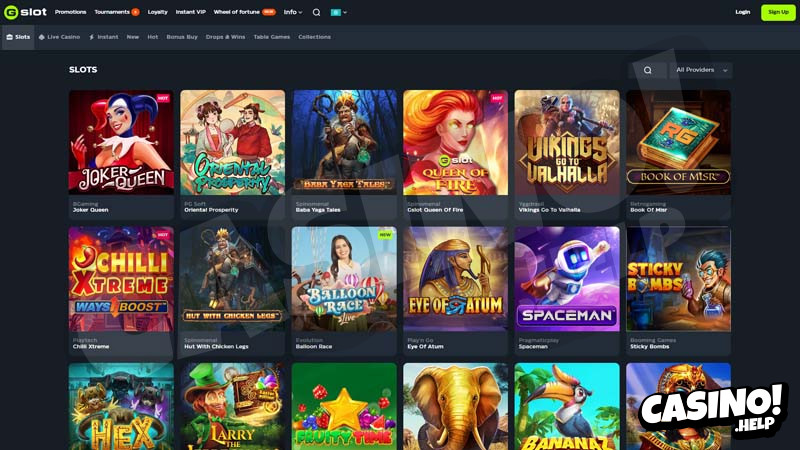The height and width of the screenshot is (450, 800).
Task: Open the golden elephant game thumbnail
Action: (456, 407)
